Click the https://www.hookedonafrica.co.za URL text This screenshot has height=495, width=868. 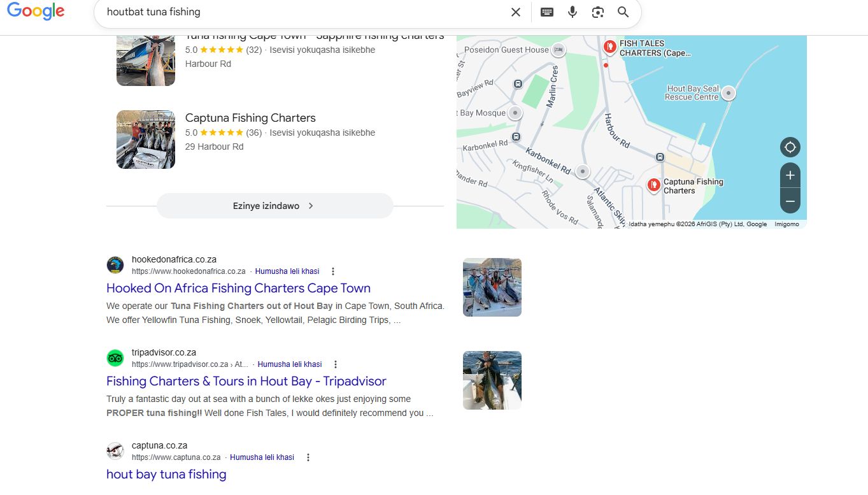point(189,271)
